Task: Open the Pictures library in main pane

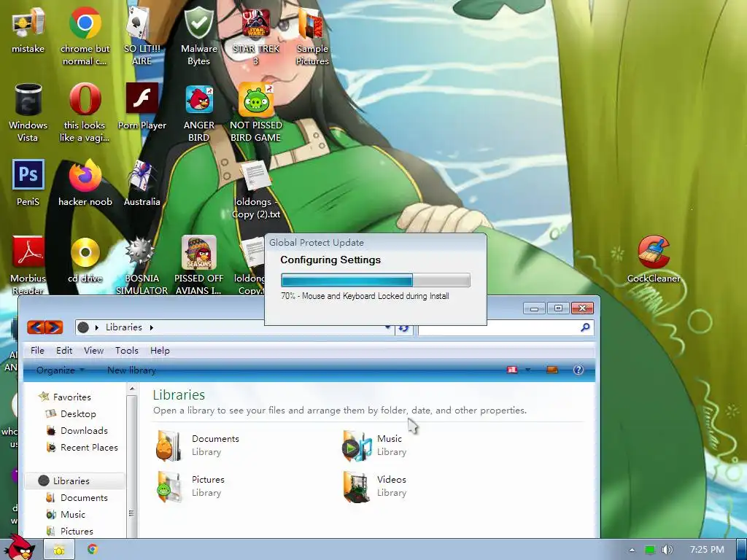Action: click(190, 486)
